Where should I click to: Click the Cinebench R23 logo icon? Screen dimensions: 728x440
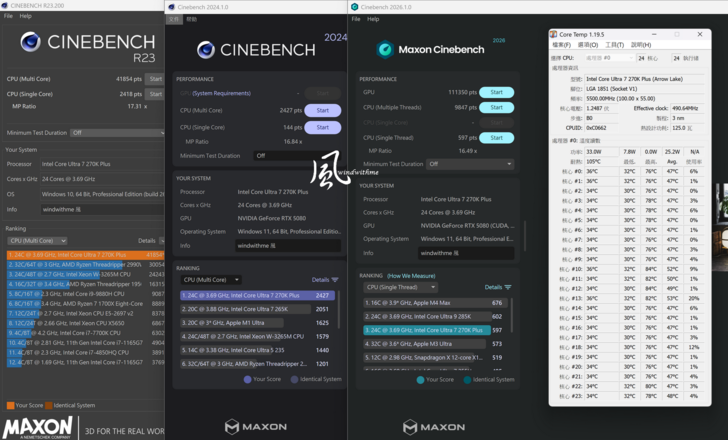30,42
